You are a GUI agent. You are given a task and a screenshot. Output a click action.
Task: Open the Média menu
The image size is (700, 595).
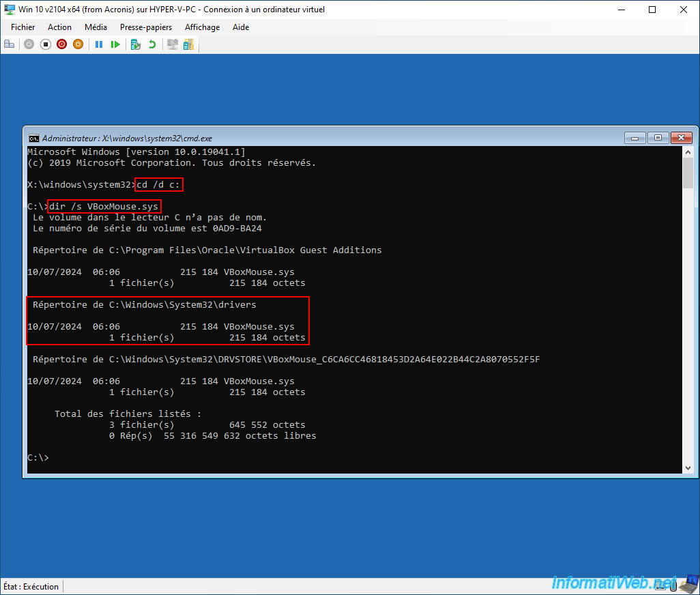coord(96,27)
